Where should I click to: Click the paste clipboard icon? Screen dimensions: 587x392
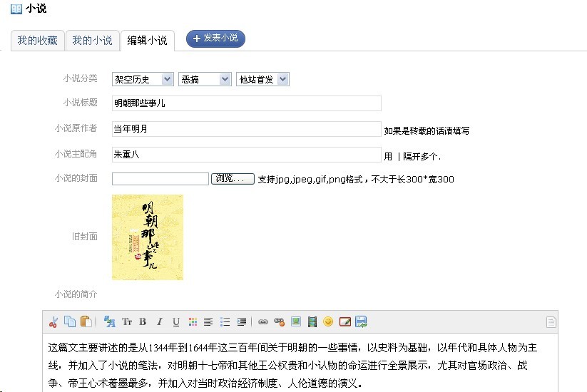tap(86, 321)
